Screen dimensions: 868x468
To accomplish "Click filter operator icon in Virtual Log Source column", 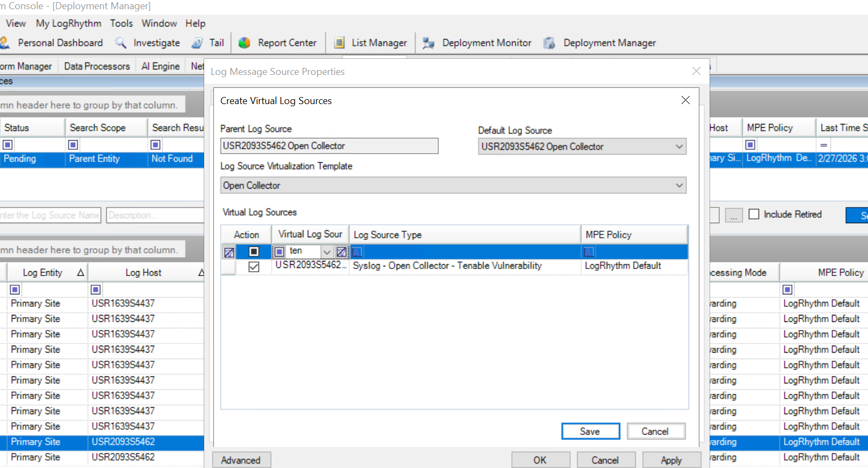I will [279, 252].
